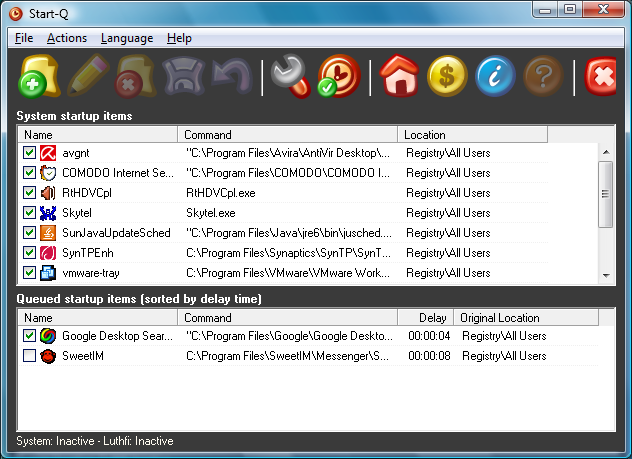632x459 pixels.
Task: Click system list Command column header
Action: 287,135
